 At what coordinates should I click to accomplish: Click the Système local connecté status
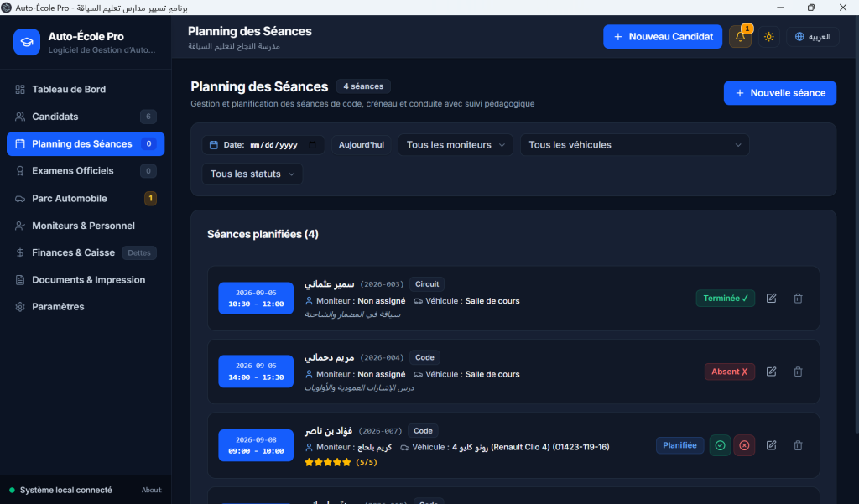tap(60, 491)
